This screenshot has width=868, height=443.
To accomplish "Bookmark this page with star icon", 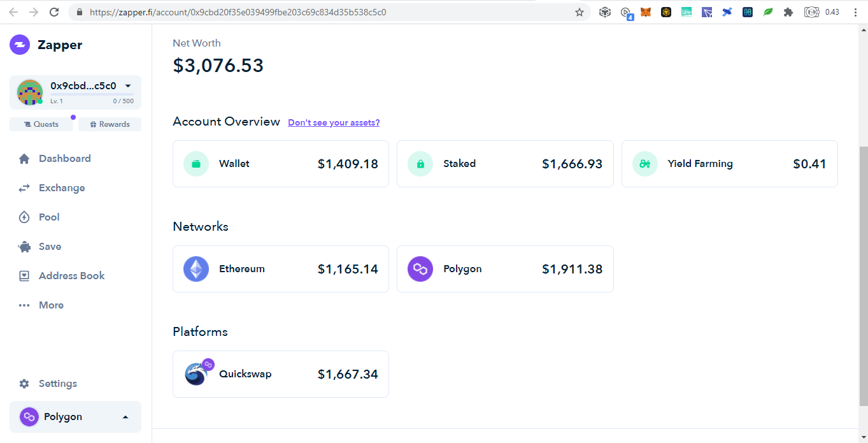I will coord(580,12).
